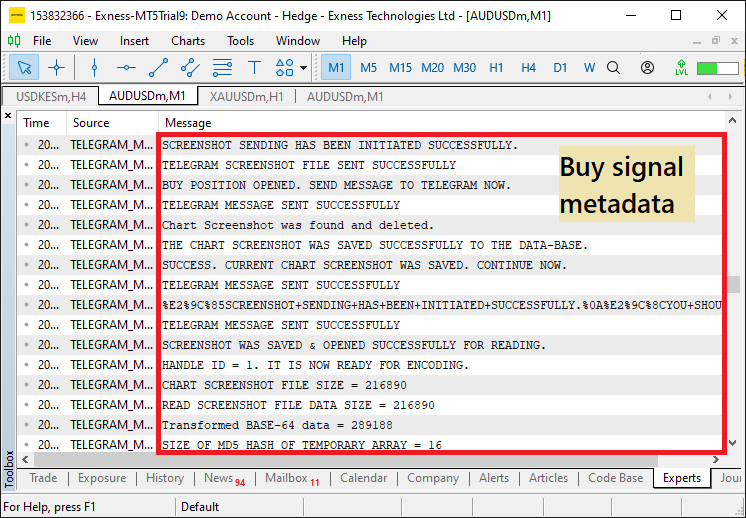Sort log by Source column header
This screenshot has height=518, width=746.
coord(112,123)
